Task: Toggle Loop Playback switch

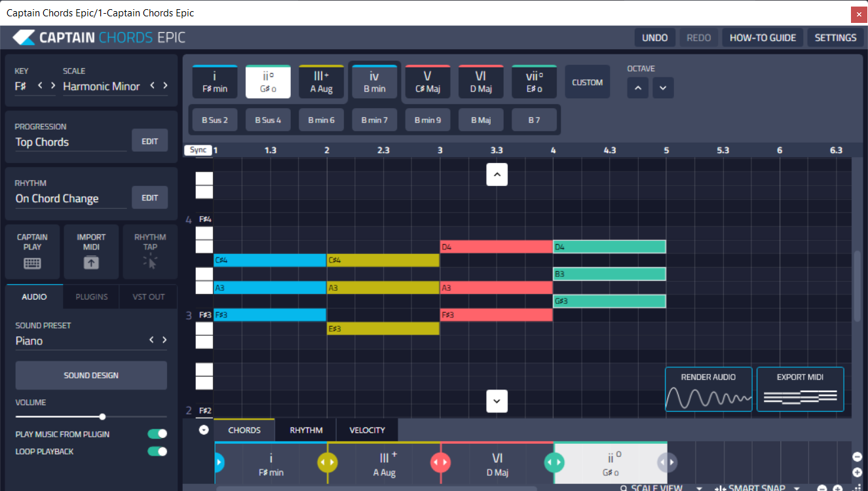Action: 157,451
